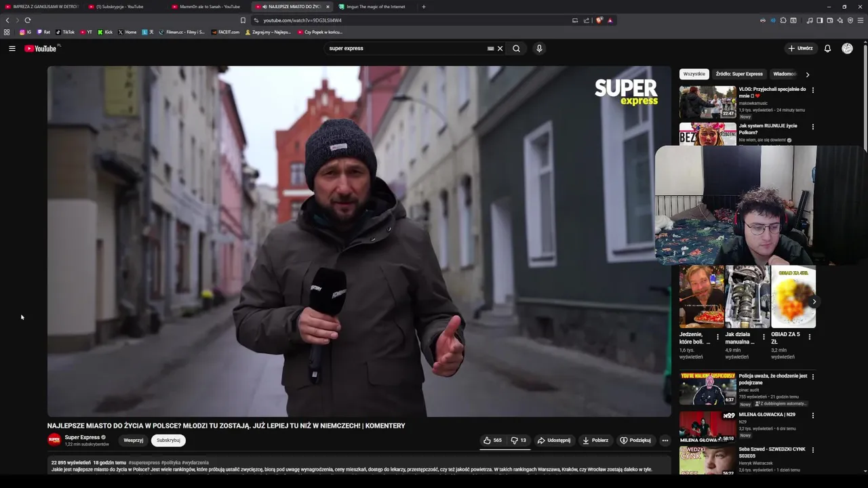
Task: Click the Utwórz create button
Action: pyautogui.click(x=800, y=48)
